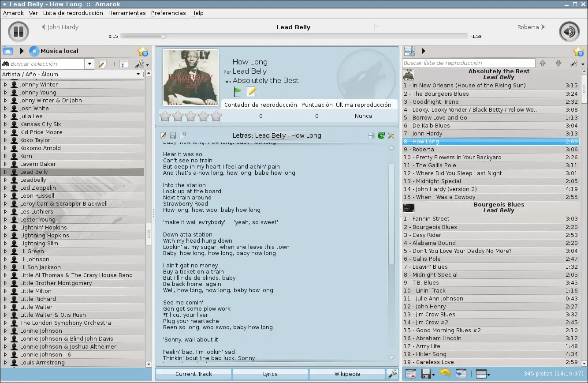Open the collection browser bookmark star
This screenshot has width=588, height=383.
(142, 51)
